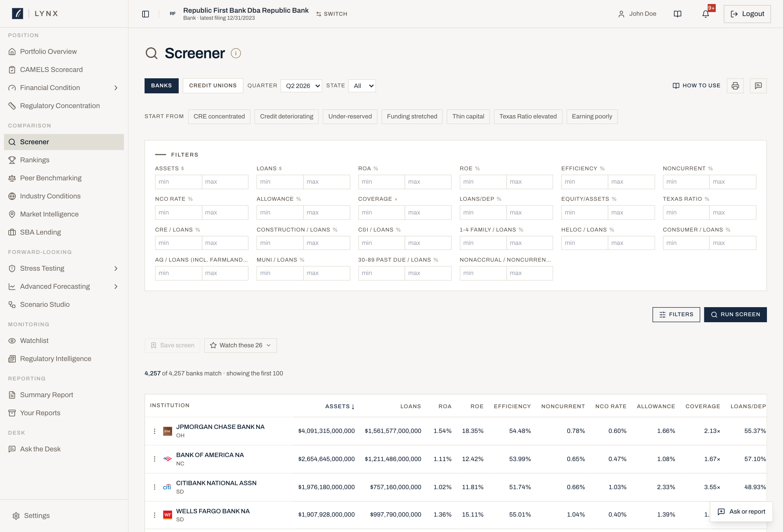Go to Portfolio Overview
Image resolution: width=783 pixels, height=532 pixels.
pyautogui.click(x=64, y=51)
